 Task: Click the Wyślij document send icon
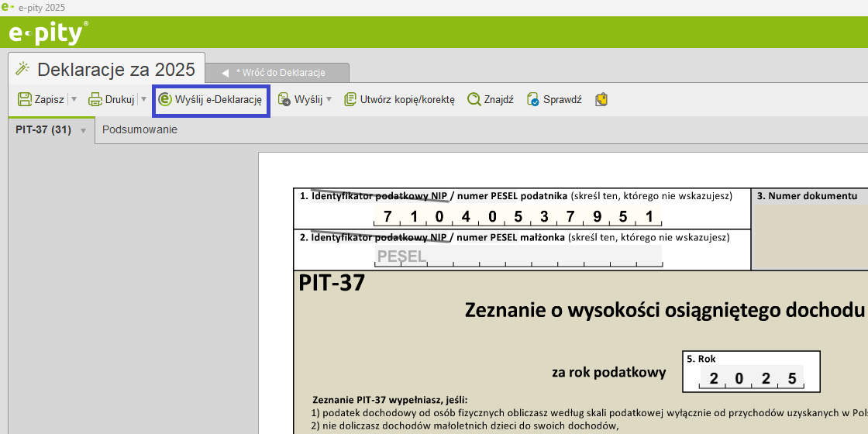284,99
